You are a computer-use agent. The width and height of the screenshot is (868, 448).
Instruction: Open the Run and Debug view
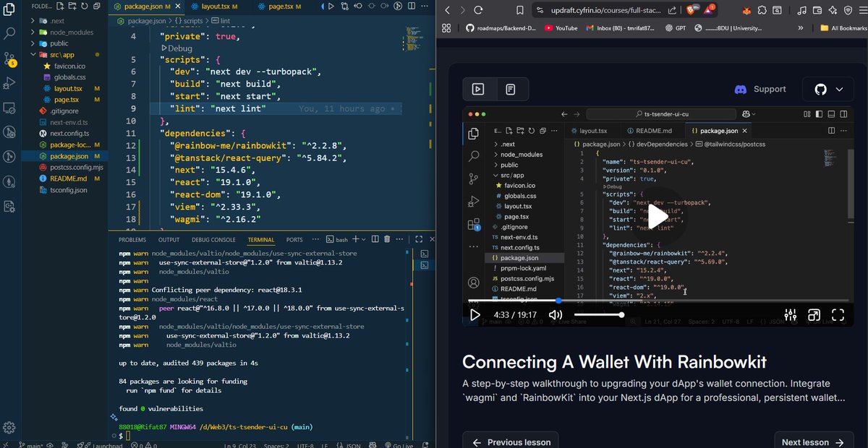(9, 83)
